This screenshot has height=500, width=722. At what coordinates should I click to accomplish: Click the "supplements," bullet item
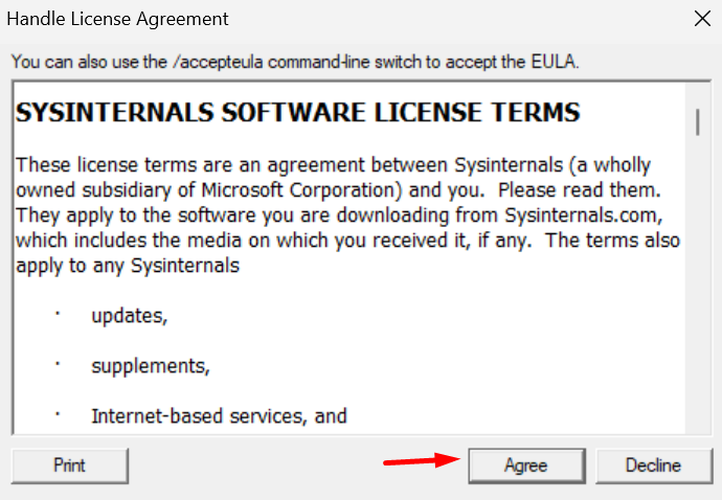click(151, 366)
